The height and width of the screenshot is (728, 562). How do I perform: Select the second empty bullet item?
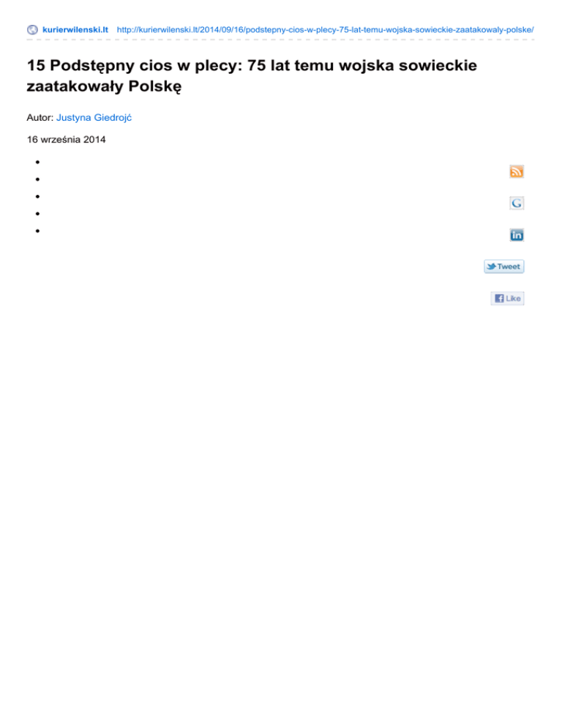pyautogui.click(x=37, y=179)
